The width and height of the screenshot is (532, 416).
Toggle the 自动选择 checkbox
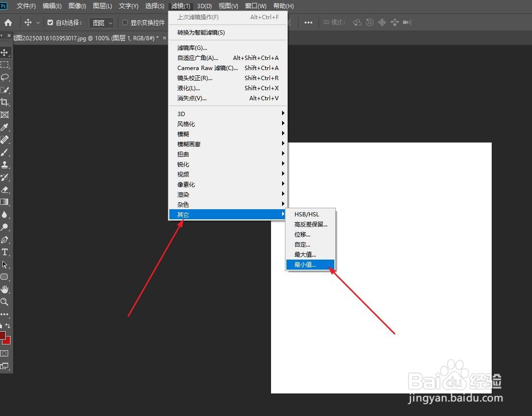point(50,23)
